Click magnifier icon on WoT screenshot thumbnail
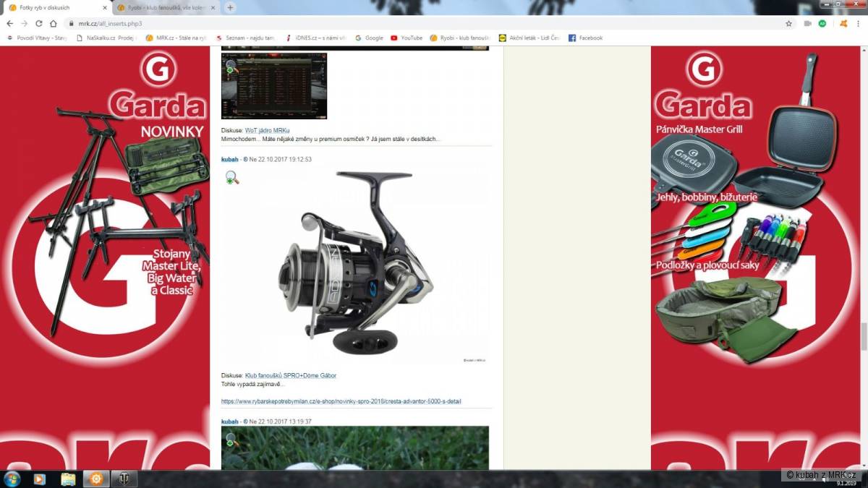This screenshot has width=868, height=488. 231,67
